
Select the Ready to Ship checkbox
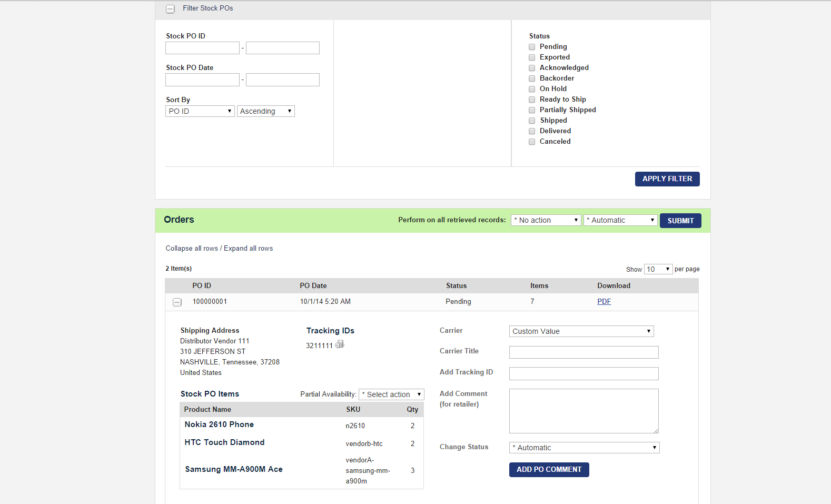[x=532, y=100]
